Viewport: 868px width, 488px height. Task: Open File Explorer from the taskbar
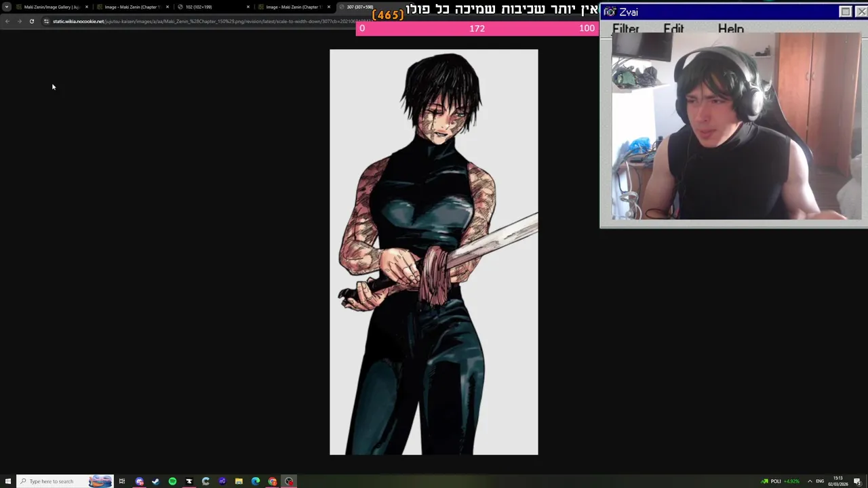coord(239,481)
